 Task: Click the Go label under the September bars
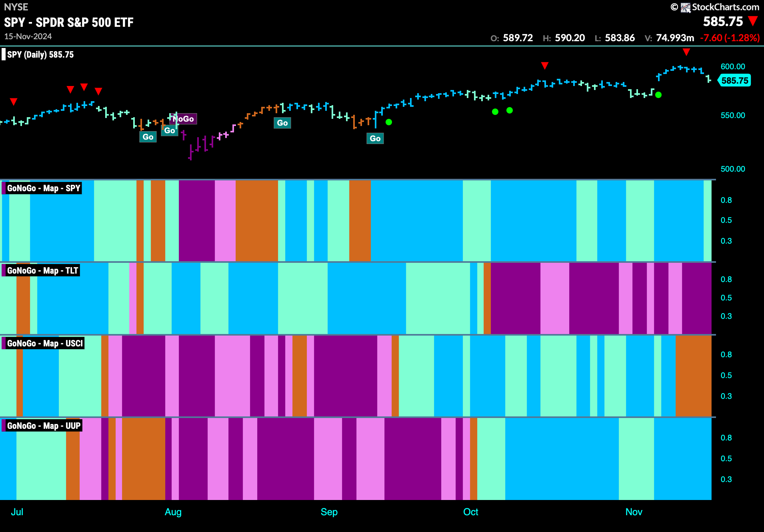[x=375, y=138]
